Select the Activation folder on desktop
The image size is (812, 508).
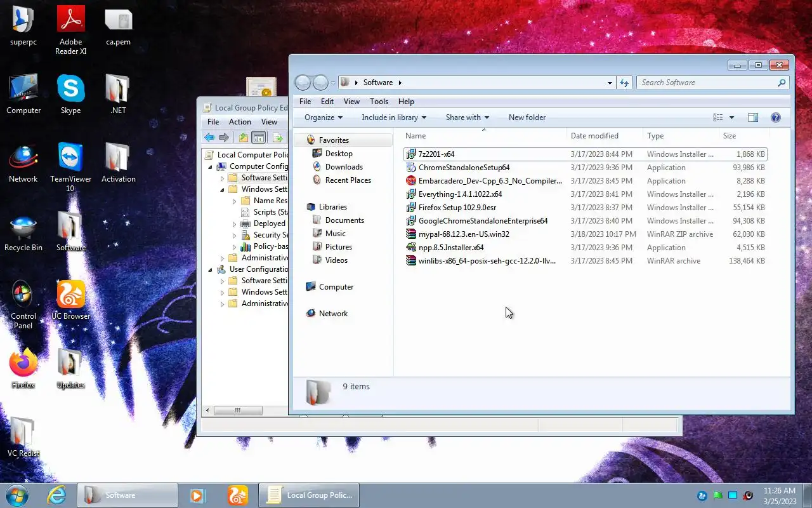click(x=118, y=163)
